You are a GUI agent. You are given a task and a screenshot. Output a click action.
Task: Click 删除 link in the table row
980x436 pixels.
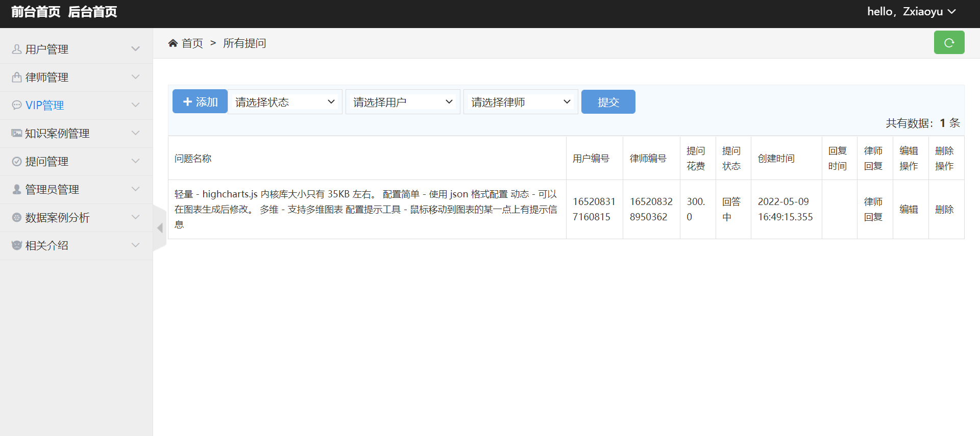pyautogui.click(x=944, y=210)
